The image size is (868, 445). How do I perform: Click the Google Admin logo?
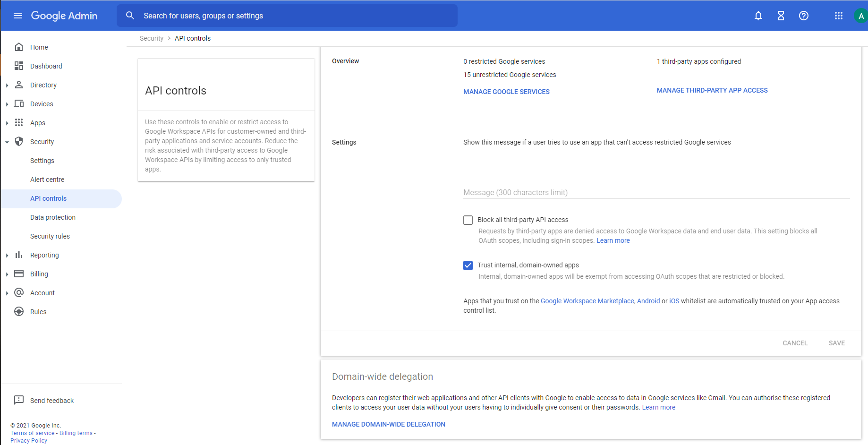pyautogui.click(x=64, y=16)
